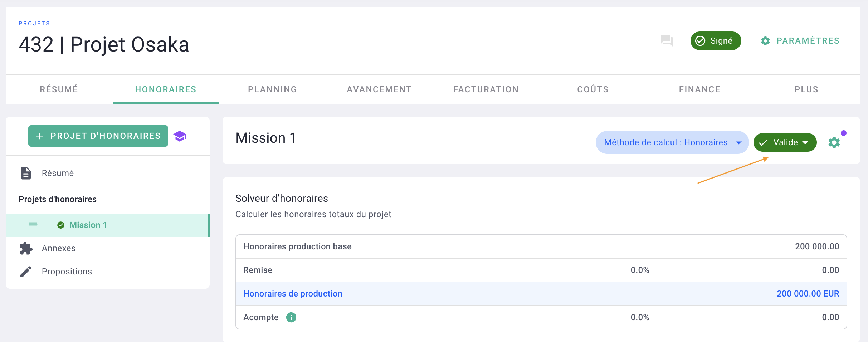This screenshot has width=868, height=342.
Task: Edit the Remise amount 0.00
Action: (x=830, y=270)
